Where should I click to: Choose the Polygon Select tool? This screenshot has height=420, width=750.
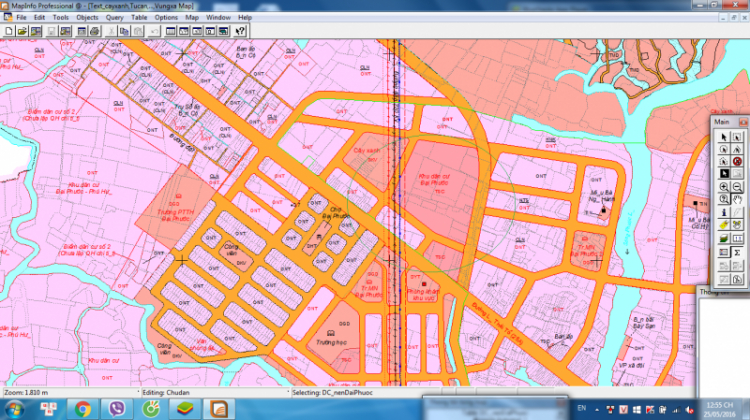(737, 149)
